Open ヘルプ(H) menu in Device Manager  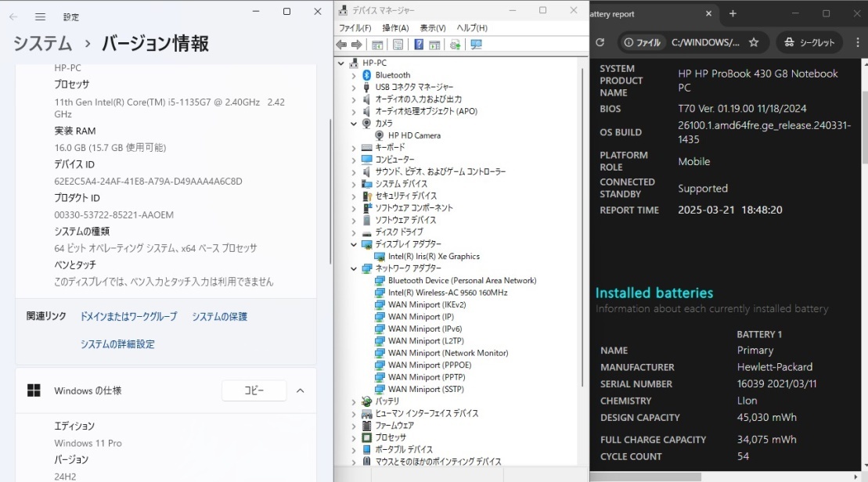click(472, 27)
